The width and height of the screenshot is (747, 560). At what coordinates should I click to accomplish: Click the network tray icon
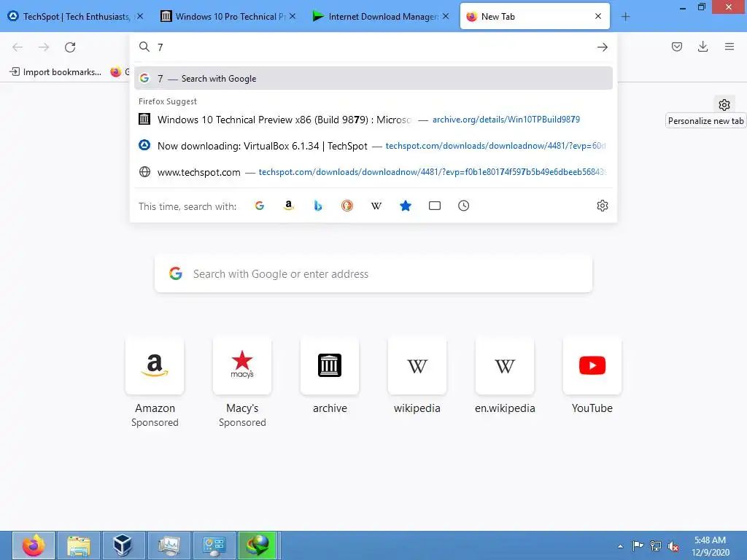pyautogui.click(x=656, y=545)
